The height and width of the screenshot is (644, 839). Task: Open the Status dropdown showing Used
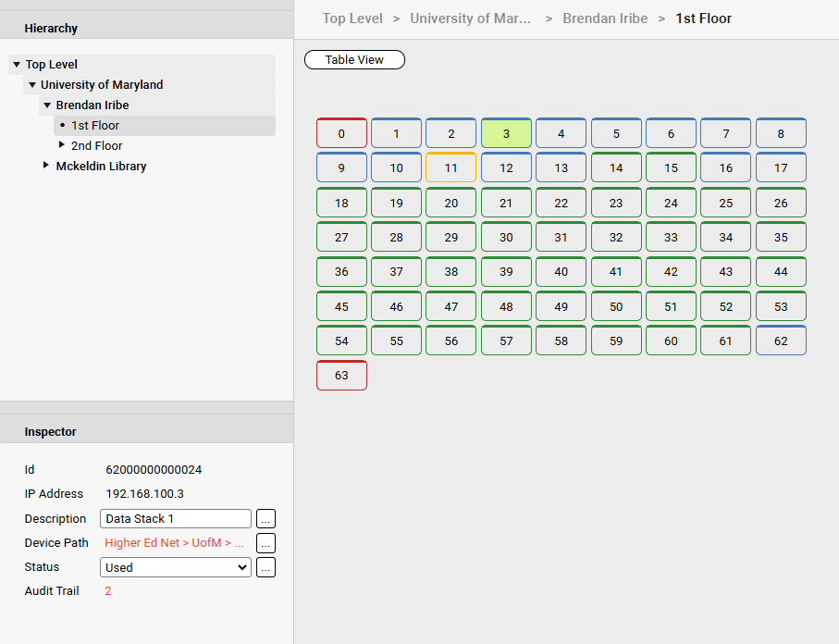pos(175,567)
